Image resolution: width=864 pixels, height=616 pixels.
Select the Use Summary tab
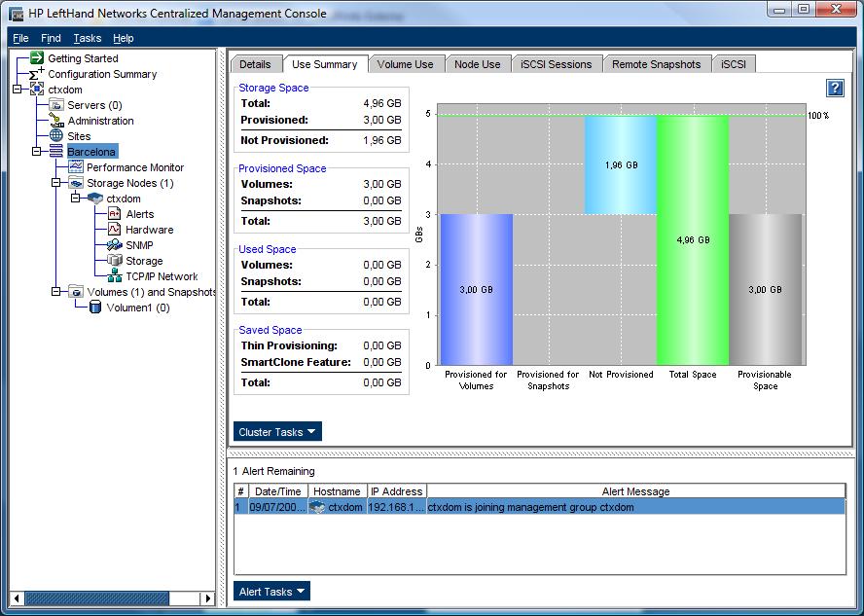pos(325,64)
